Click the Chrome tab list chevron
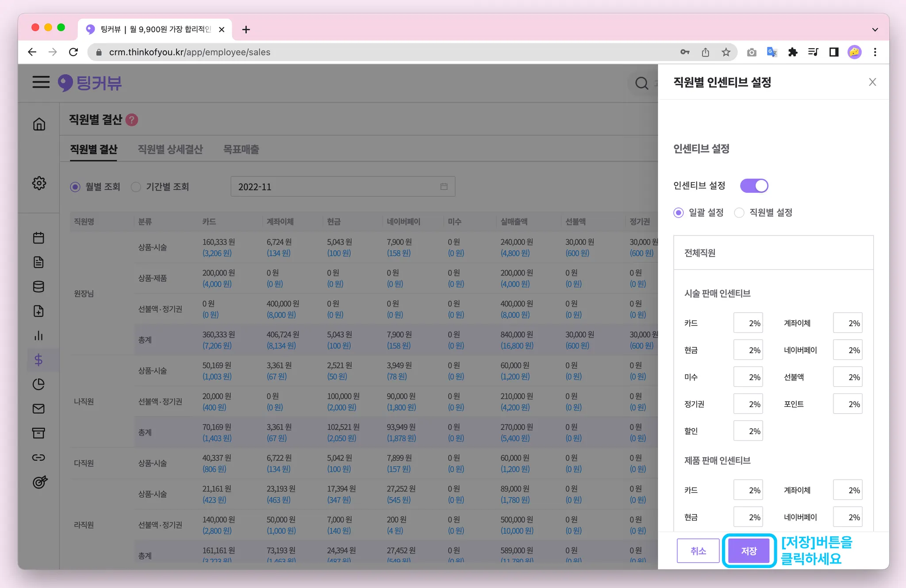906x588 pixels. [x=875, y=30]
